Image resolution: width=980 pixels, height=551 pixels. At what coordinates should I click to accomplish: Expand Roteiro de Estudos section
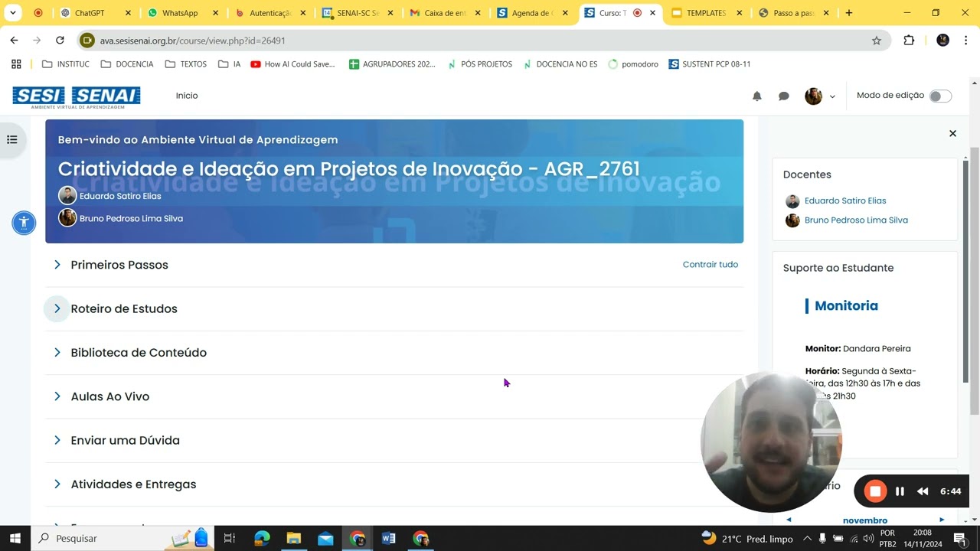pos(57,308)
